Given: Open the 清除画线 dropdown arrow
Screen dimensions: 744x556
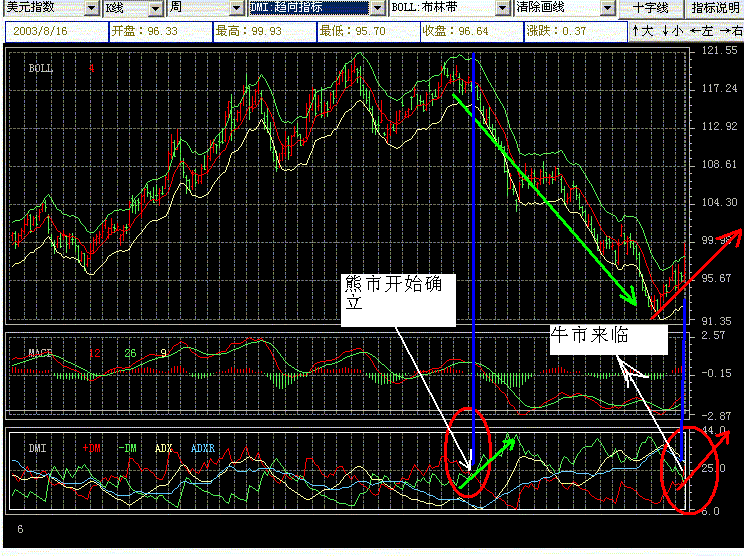Looking at the screenshot, I should tap(608, 8).
